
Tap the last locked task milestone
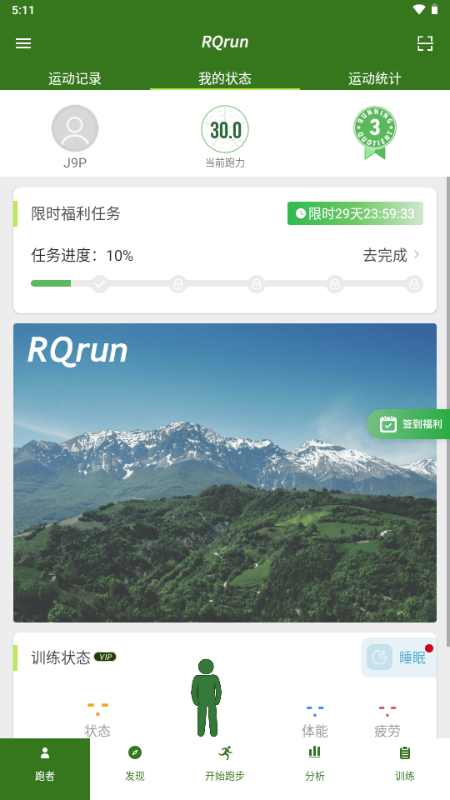414,284
